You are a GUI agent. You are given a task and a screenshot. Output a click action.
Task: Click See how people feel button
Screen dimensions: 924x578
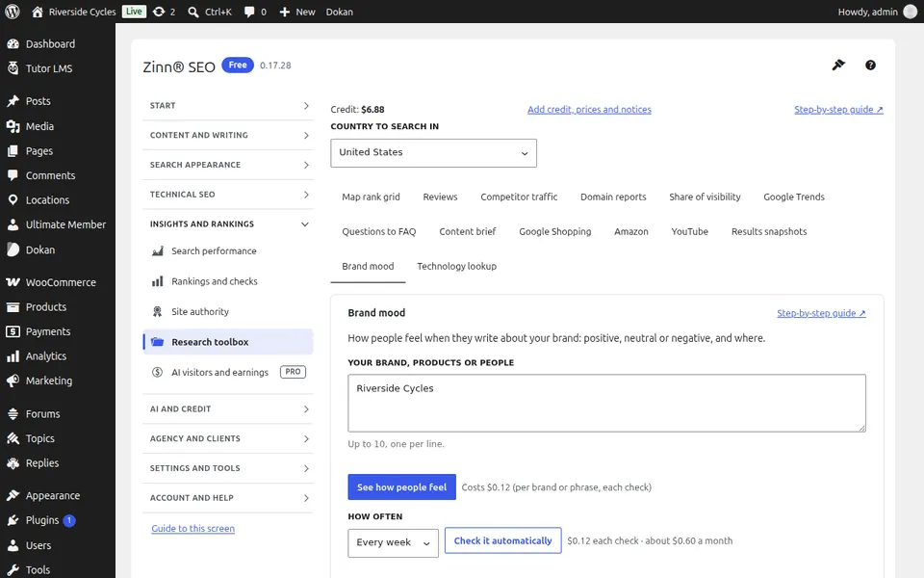[x=402, y=487]
